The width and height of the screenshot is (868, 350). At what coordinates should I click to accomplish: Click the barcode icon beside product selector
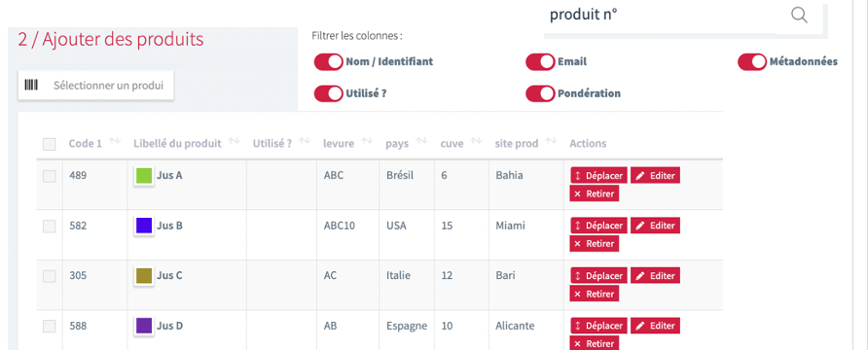[31, 86]
